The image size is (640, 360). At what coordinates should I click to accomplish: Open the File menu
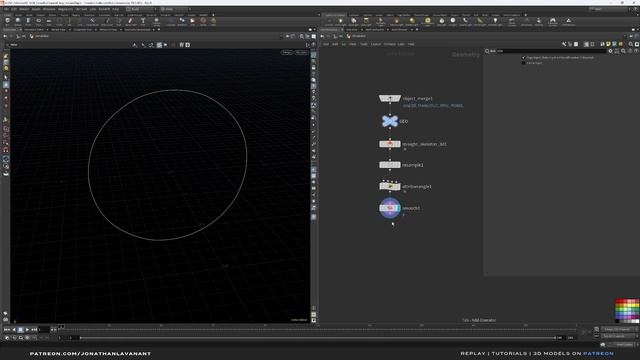7,9
